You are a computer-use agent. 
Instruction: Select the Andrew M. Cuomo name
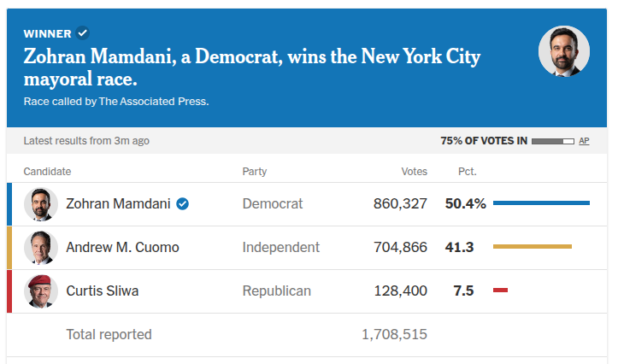[122, 248]
